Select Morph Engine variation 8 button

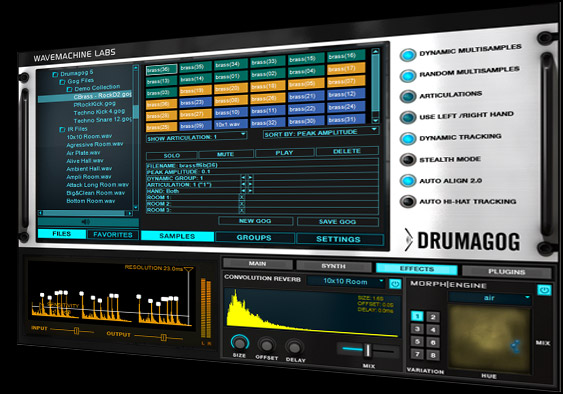tap(433, 355)
